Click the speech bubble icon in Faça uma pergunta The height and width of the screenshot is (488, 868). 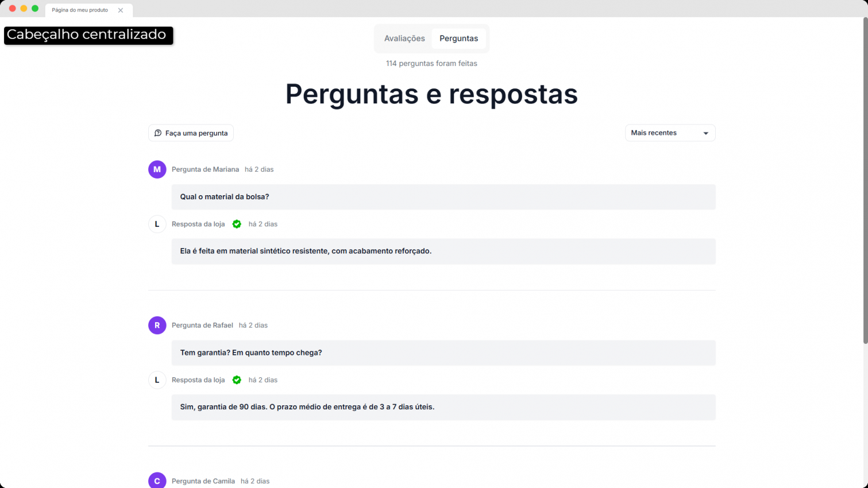[158, 133]
